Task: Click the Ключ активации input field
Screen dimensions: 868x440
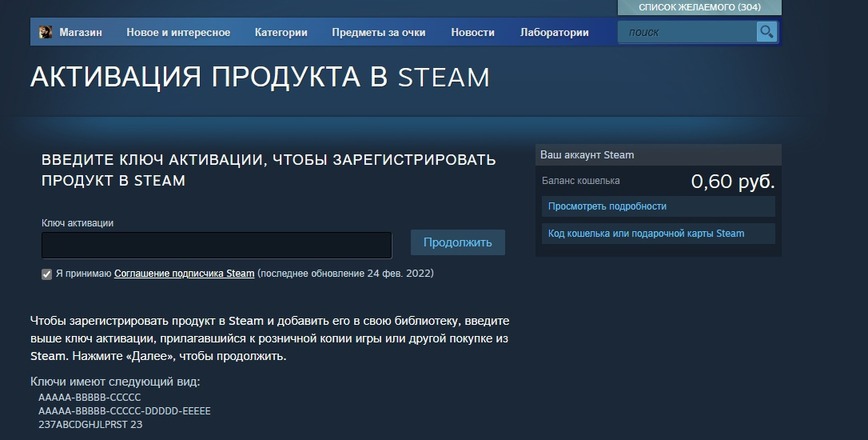Action: tap(217, 246)
